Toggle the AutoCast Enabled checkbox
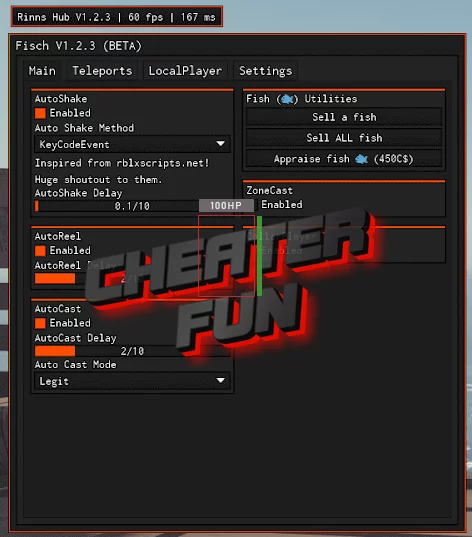Screen dimensions: 472x537 coord(40,323)
